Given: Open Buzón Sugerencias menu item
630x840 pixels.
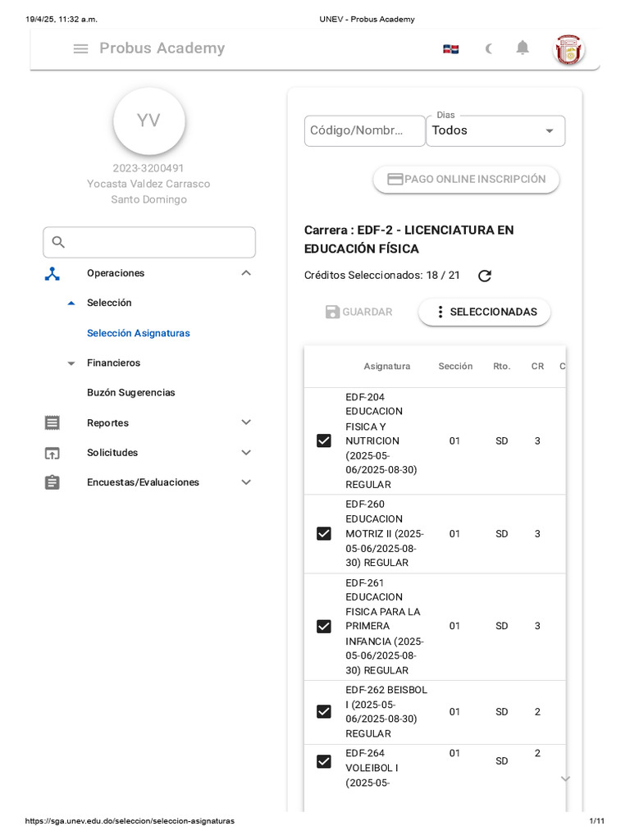Looking at the screenshot, I should (131, 393).
